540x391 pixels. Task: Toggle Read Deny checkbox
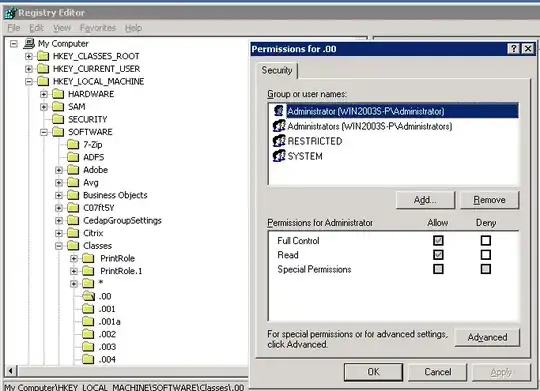point(486,255)
